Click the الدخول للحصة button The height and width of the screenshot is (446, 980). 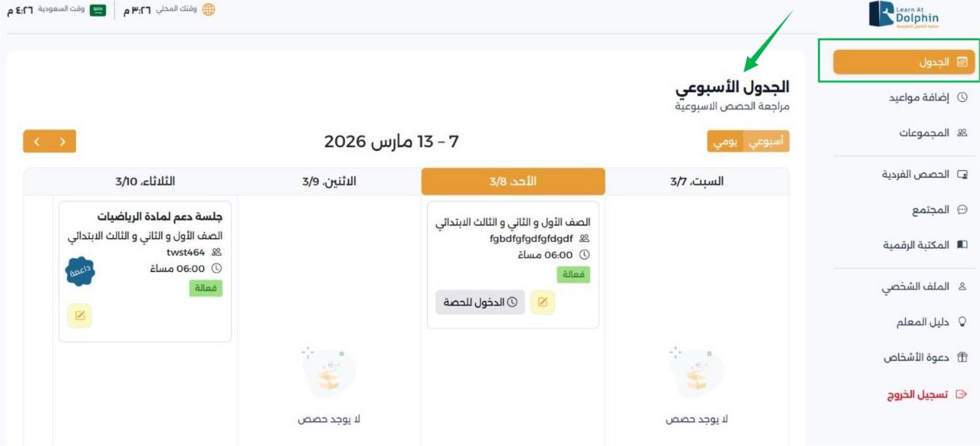pyautogui.click(x=480, y=302)
